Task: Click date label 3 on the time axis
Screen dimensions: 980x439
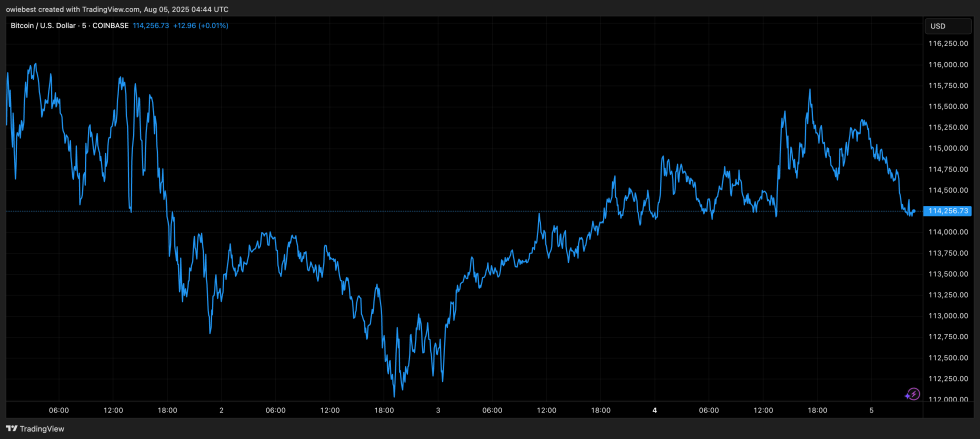Action: click(x=438, y=410)
